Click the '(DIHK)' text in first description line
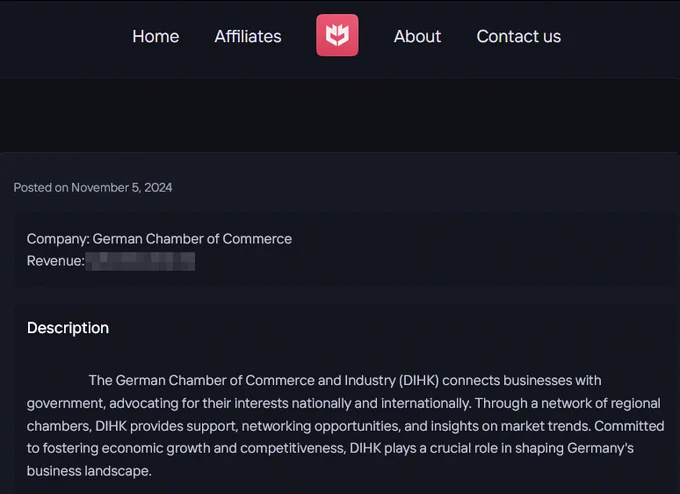The image size is (680, 494). (x=419, y=380)
